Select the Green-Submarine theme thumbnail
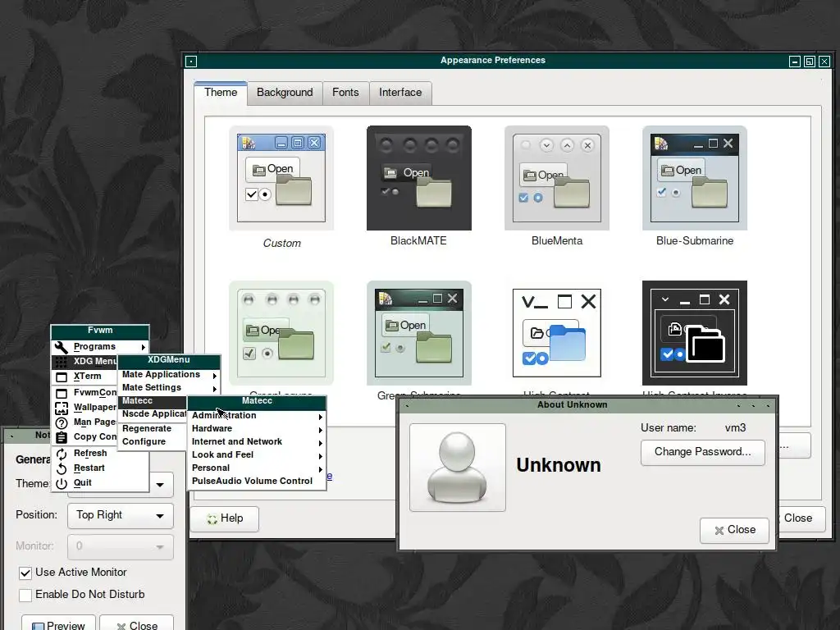 click(419, 333)
